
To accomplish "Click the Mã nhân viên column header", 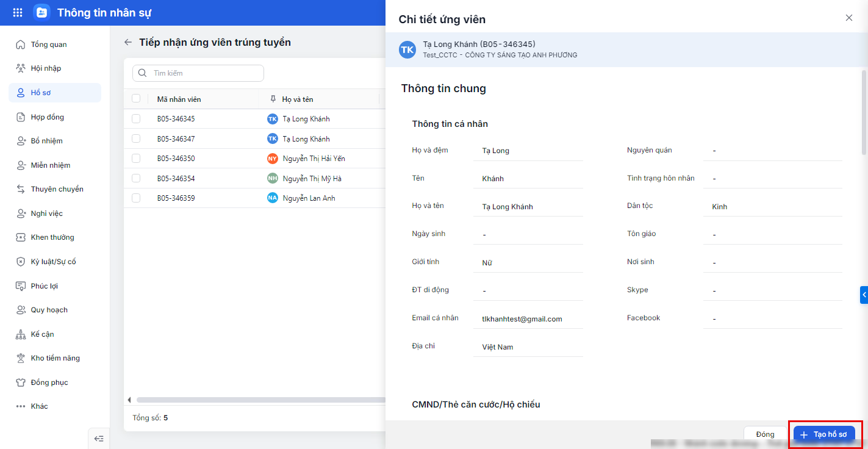I will [x=179, y=99].
